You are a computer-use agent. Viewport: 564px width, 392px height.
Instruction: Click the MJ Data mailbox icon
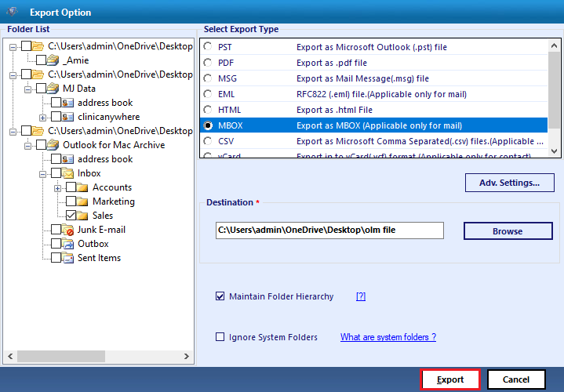click(x=53, y=88)
